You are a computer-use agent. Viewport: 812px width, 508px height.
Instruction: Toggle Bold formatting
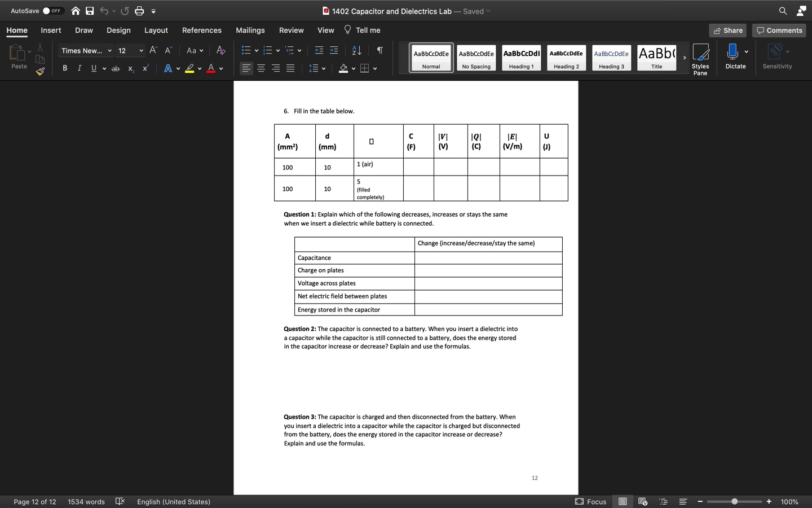65,68
